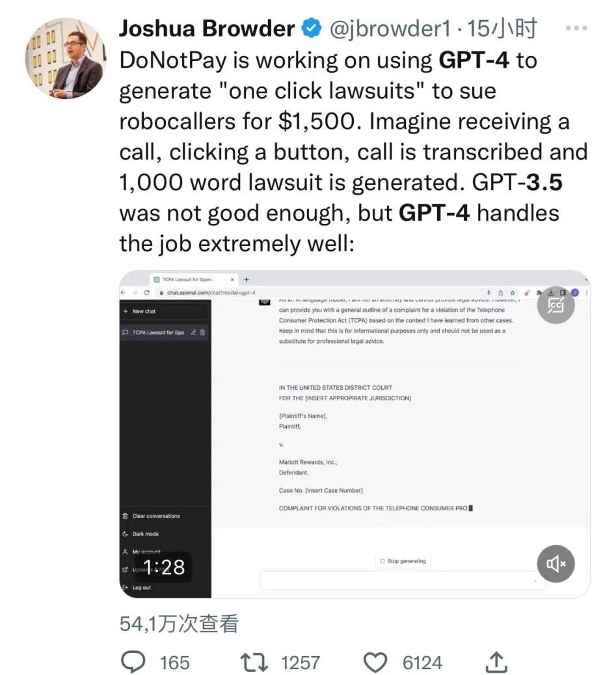Toggle closed captions on the video
Viewport: 616px width, 675px height.
tap(556, 305)
